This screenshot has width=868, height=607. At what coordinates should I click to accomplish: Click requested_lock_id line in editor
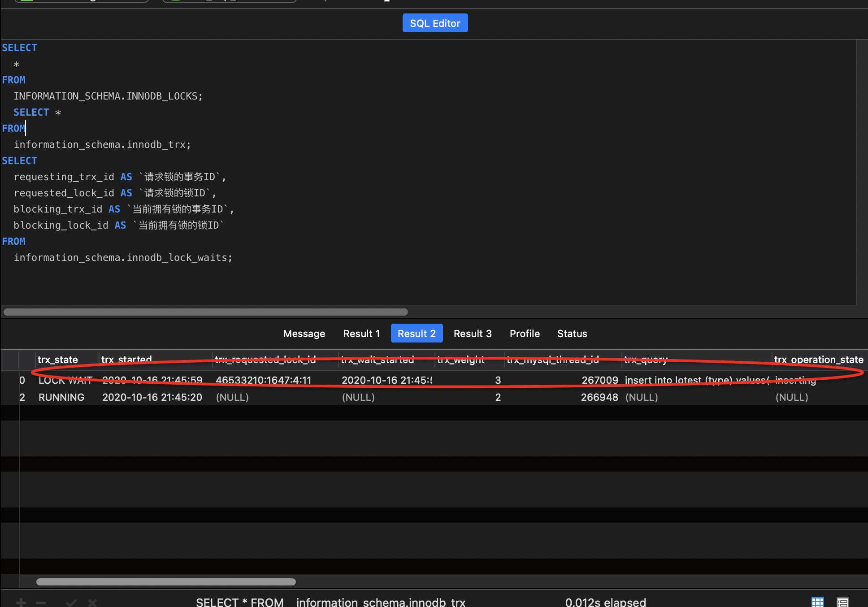(115, 193)
